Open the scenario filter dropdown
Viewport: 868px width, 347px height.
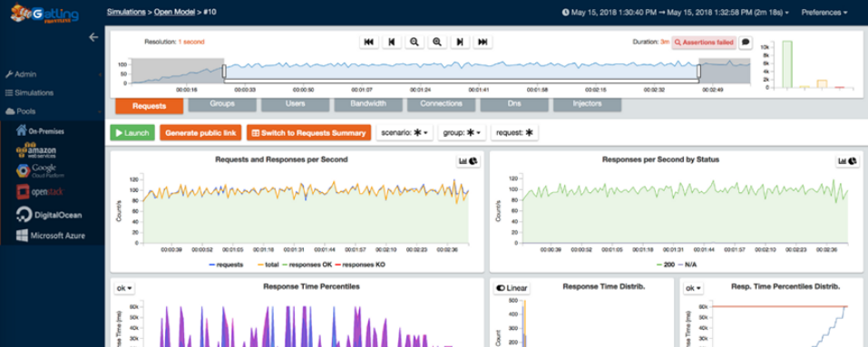(405, 132)
